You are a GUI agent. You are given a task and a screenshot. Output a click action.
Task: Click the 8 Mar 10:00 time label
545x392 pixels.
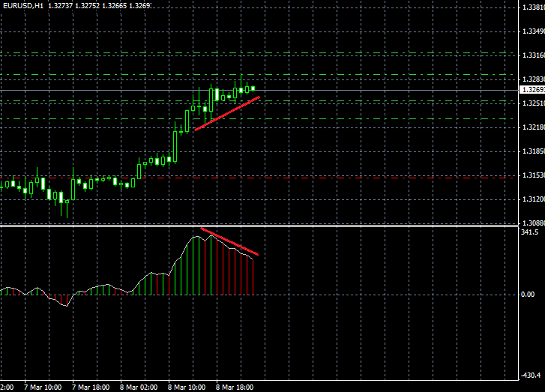[x=187, y=388]
